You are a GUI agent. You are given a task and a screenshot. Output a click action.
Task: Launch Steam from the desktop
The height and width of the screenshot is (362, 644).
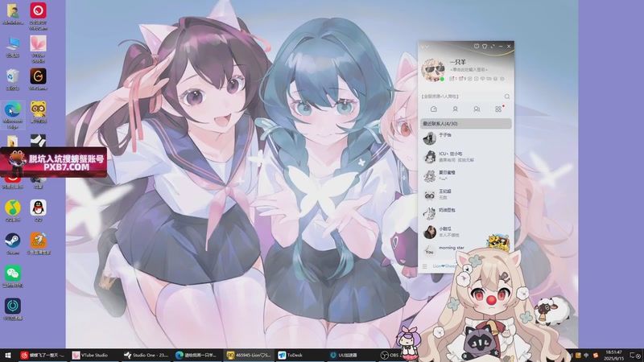[x=13, y=244]
